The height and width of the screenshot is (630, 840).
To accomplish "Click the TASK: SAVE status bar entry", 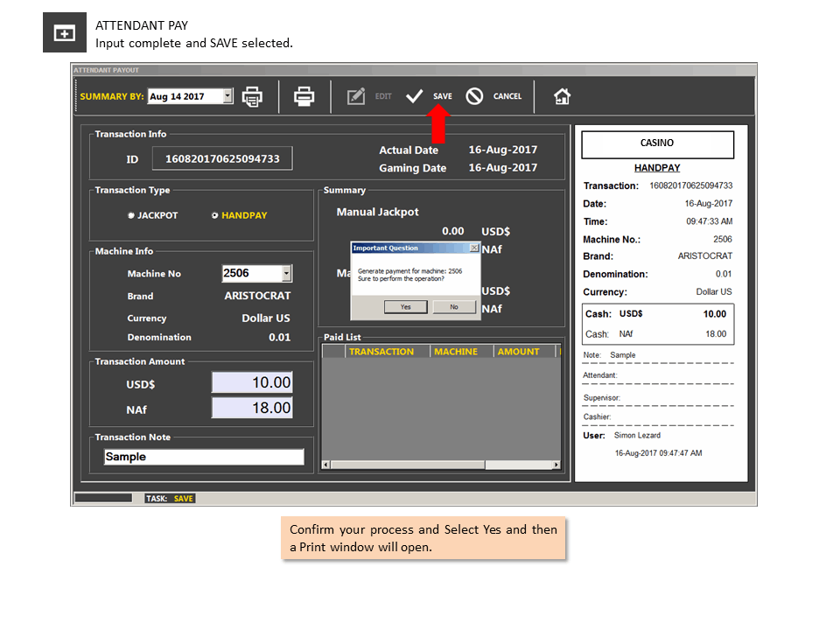I will click(x=170, y=499).
